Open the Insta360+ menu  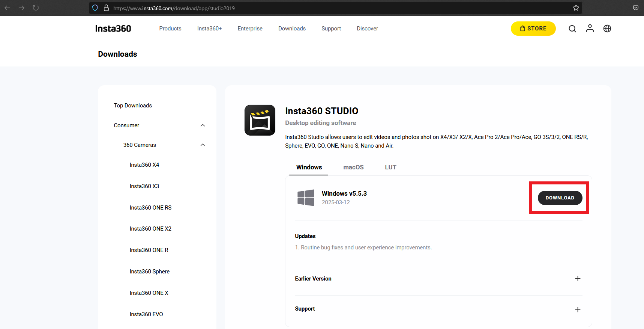210,29
